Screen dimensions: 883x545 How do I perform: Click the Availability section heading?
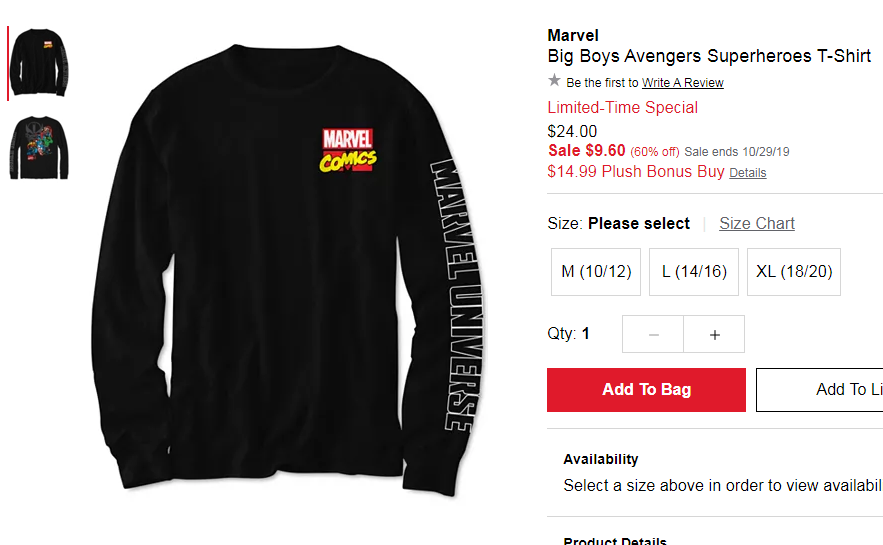601,459
